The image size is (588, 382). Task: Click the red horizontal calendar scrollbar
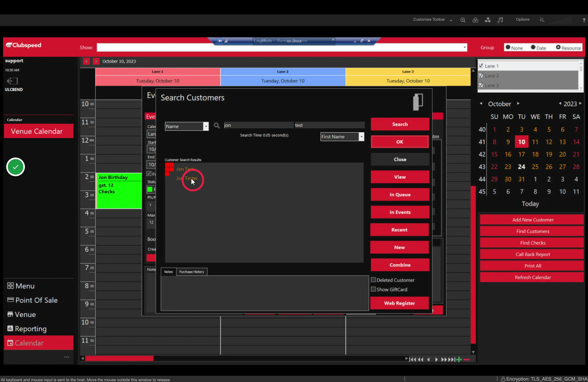click(119, 358)
